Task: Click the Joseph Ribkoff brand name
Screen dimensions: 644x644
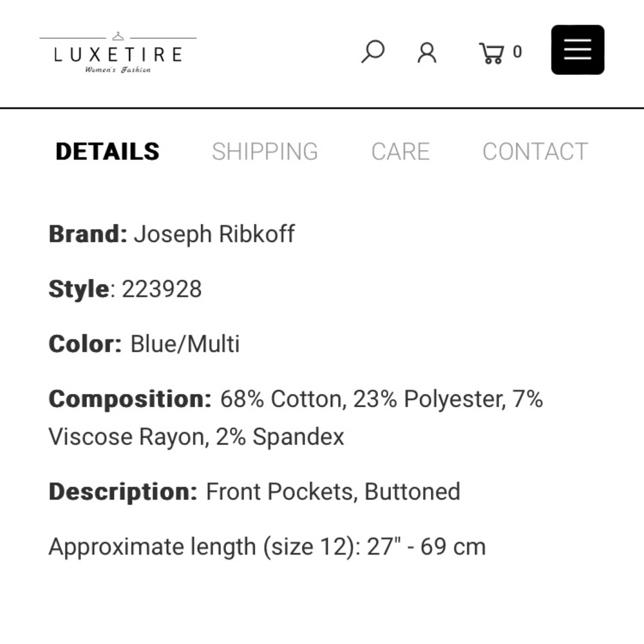Action: (x=214, y=234)
